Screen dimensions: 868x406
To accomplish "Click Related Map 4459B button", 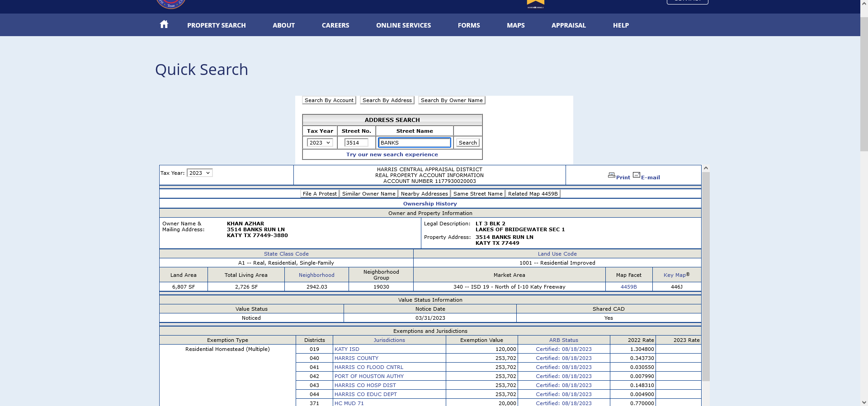I will click(x=533, y=194).
